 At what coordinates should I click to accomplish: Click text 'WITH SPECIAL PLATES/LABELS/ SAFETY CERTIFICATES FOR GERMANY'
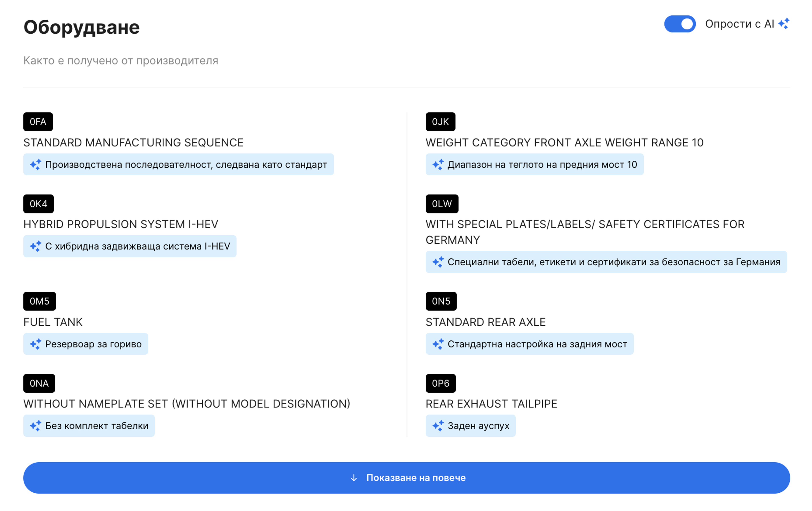(x=585, y=232)
